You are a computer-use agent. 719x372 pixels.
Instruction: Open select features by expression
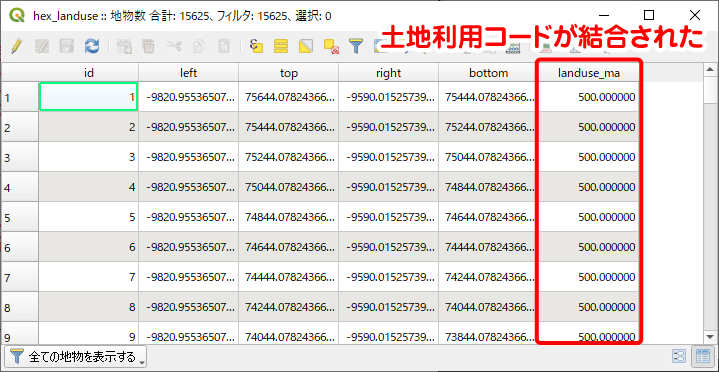[256, 45]
